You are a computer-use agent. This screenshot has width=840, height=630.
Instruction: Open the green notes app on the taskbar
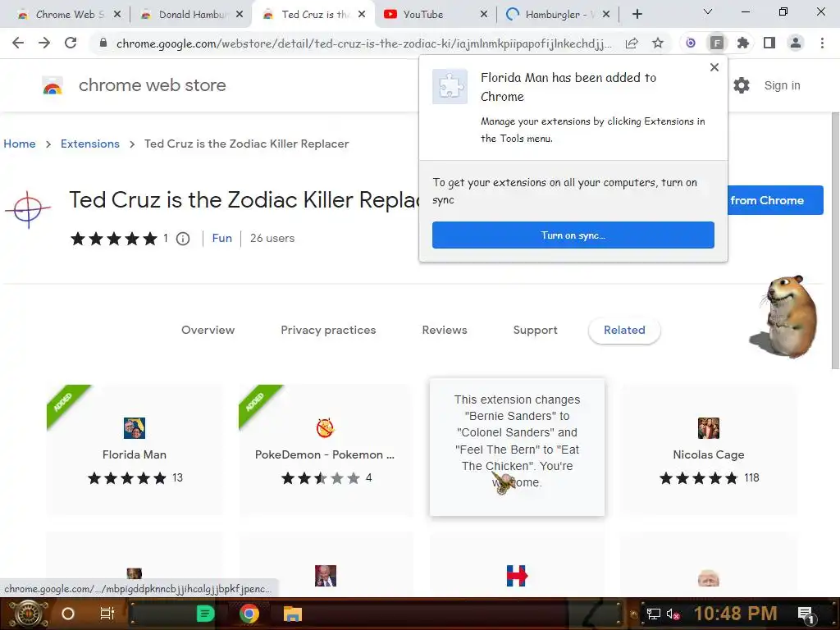click(x=205, y=614)
